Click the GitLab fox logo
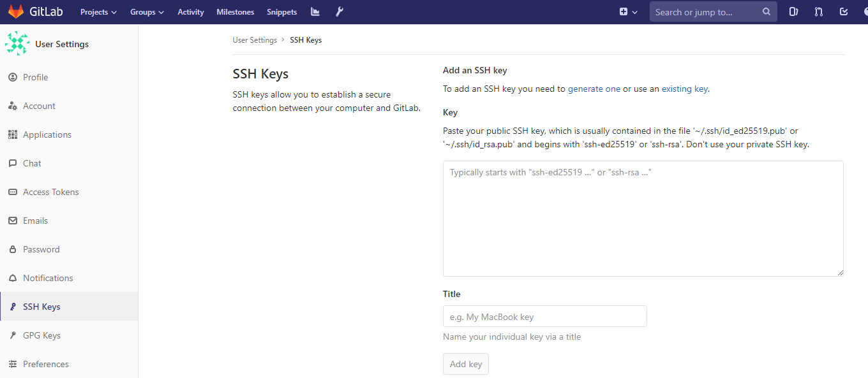The width and height of the screenshot is (868, 378). [x=15, y=12]
